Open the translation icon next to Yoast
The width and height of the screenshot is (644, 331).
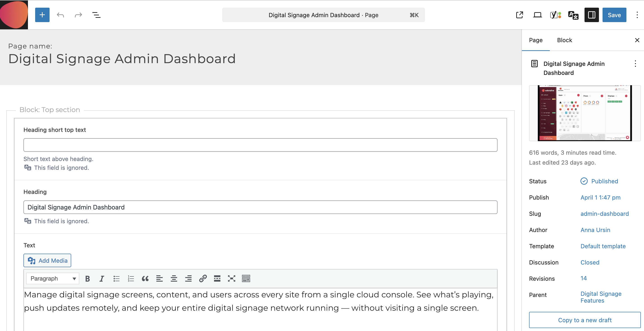[x=573, y=15]
